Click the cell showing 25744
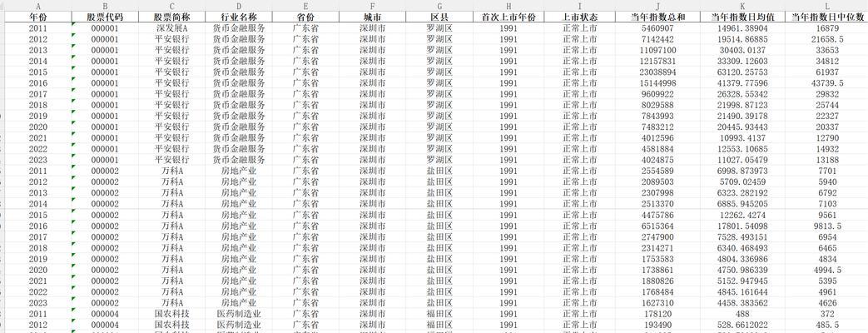Screen dimensions: 868x333 (826, 105)
